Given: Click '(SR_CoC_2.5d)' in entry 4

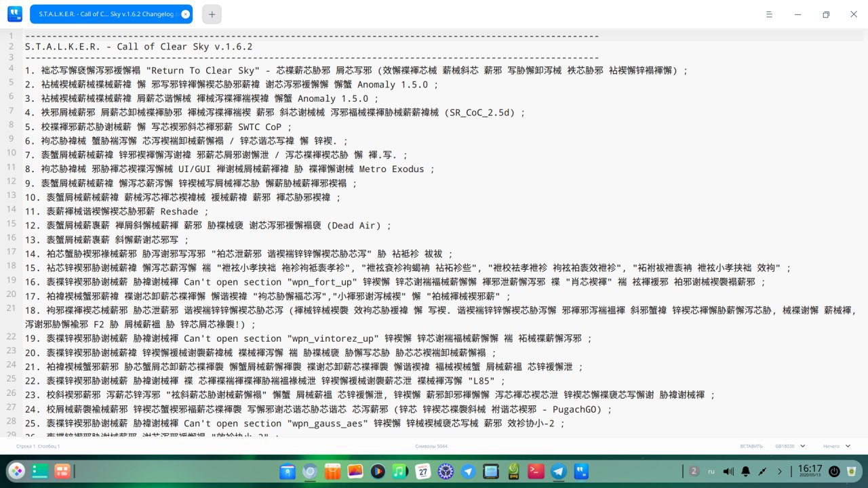Looking at the screenshot, I should click(481, 113).
